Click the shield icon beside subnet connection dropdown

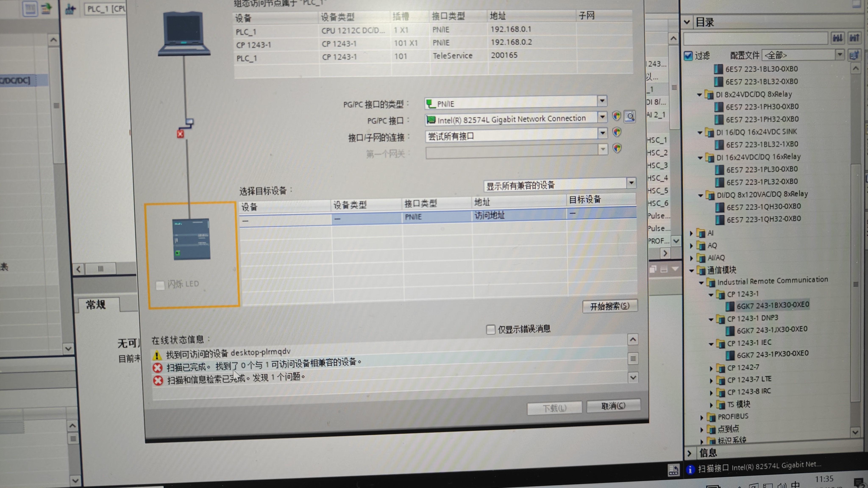(617, 132)
